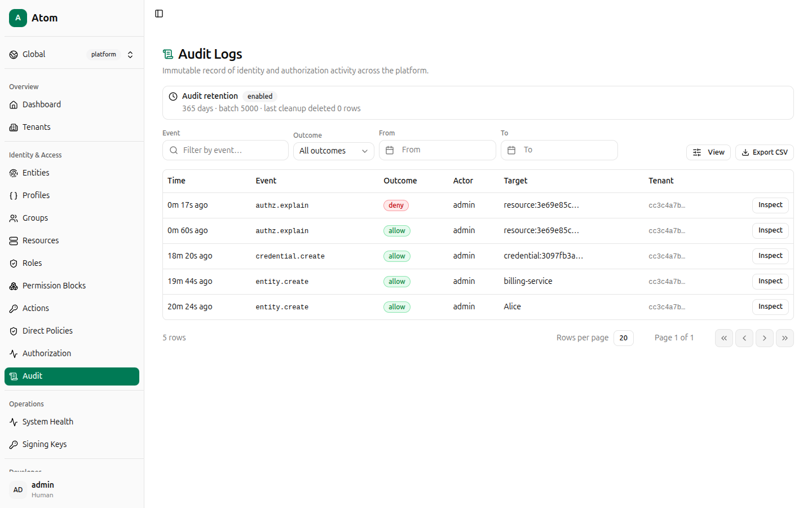
Task: Click the Audit scroll icon in sidebar
Action: pyautogui.click(x=14, y=376)
